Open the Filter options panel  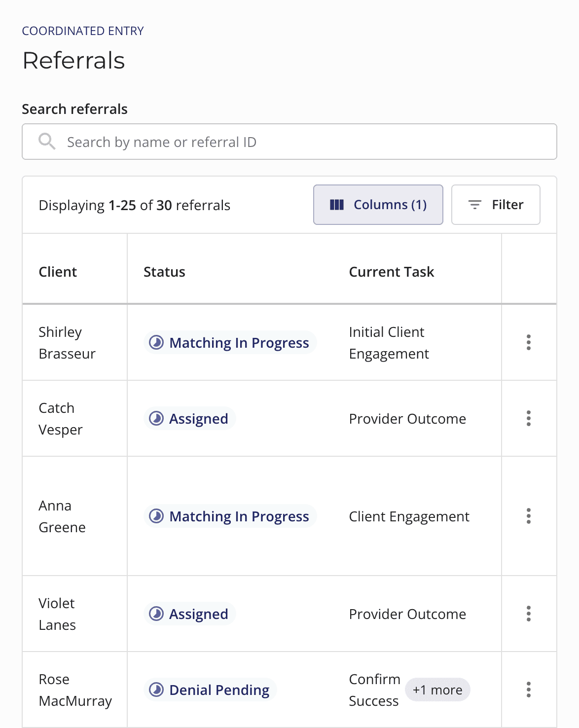coord(495,205)
